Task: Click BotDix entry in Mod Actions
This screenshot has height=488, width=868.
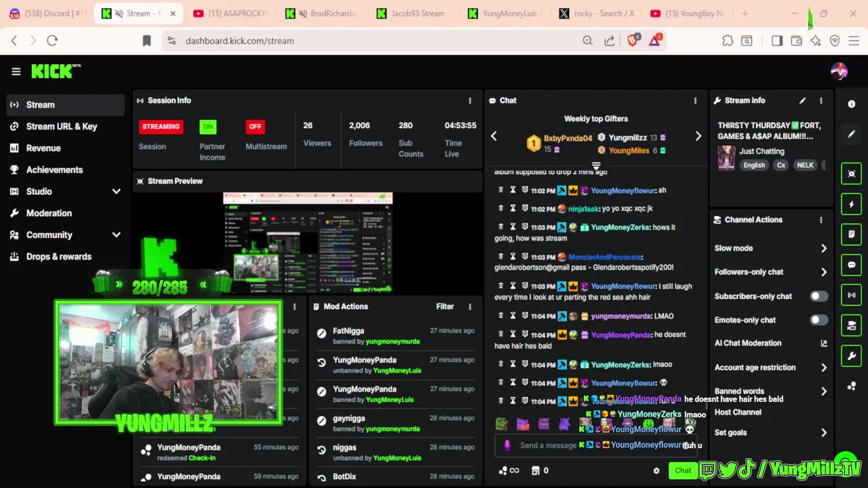Action: pos(395,476)
